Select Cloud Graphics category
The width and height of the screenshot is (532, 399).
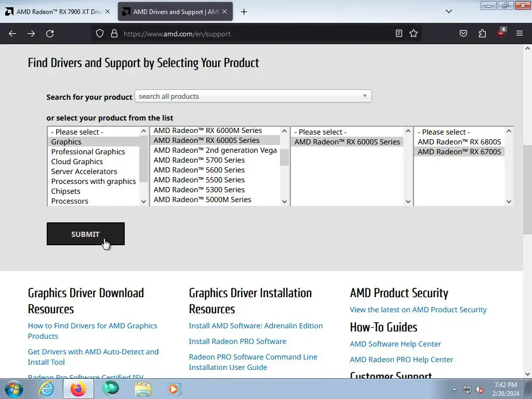point(94,162)
